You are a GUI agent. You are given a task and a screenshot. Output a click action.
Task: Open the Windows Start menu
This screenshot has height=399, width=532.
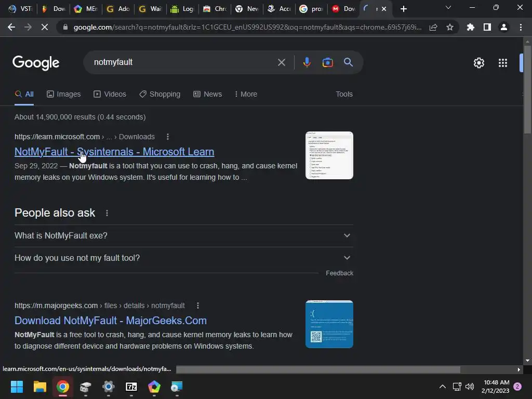17,387
